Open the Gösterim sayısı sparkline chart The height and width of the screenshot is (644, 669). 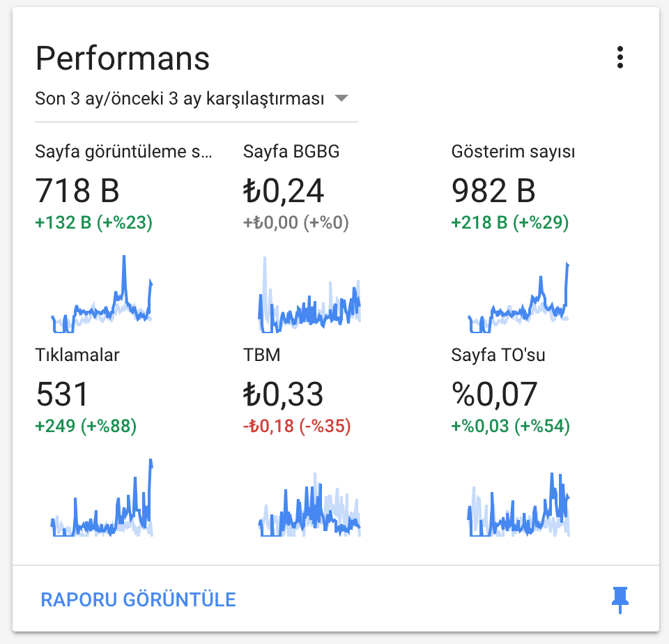[518, 298]
